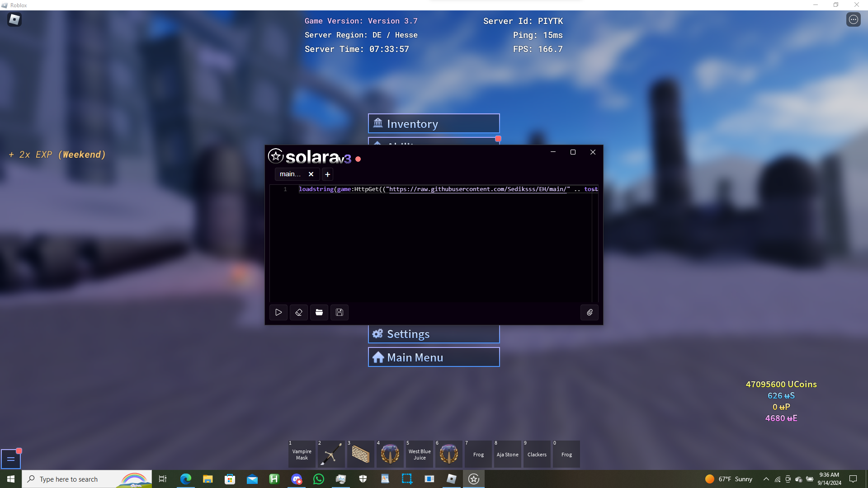Viewport: 868px width, 488px height.
Task: Select the main script tab
Action: point(290,174)
